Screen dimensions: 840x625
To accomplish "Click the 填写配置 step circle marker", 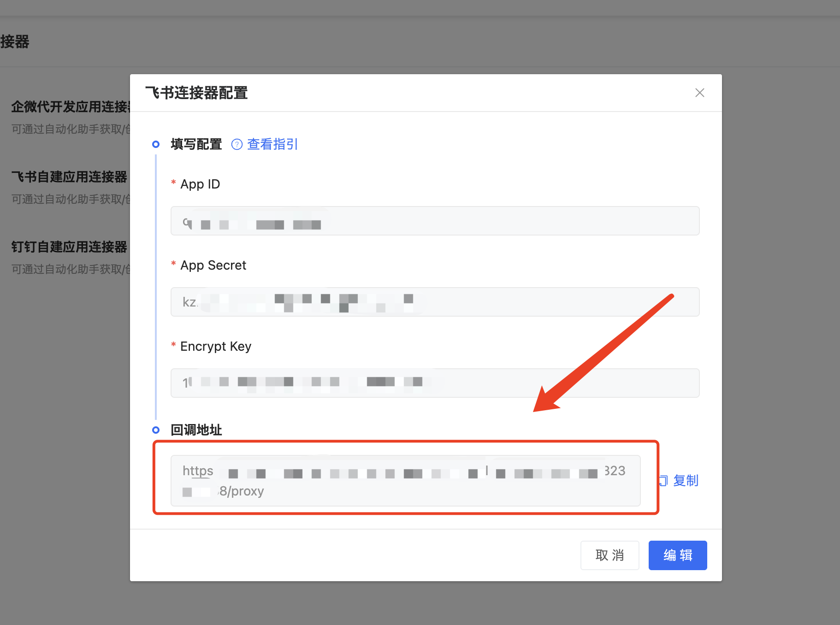I will pyautogui.click(x=156, y=144).
